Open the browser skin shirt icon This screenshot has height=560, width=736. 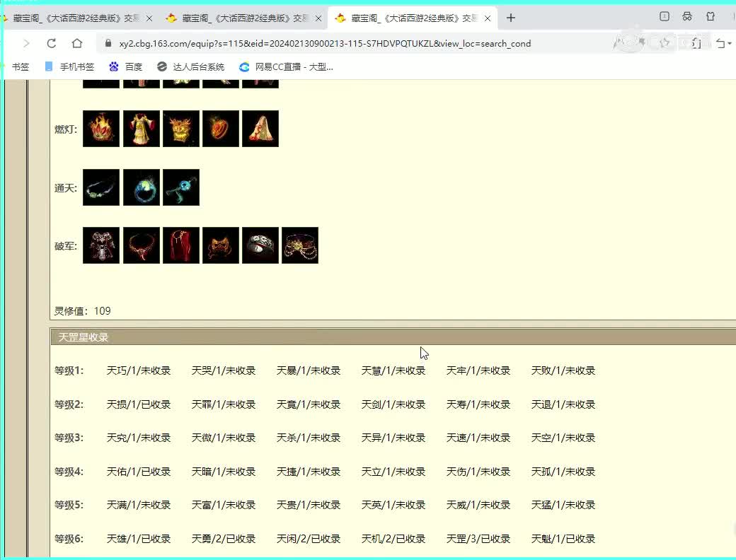(711, 16)
